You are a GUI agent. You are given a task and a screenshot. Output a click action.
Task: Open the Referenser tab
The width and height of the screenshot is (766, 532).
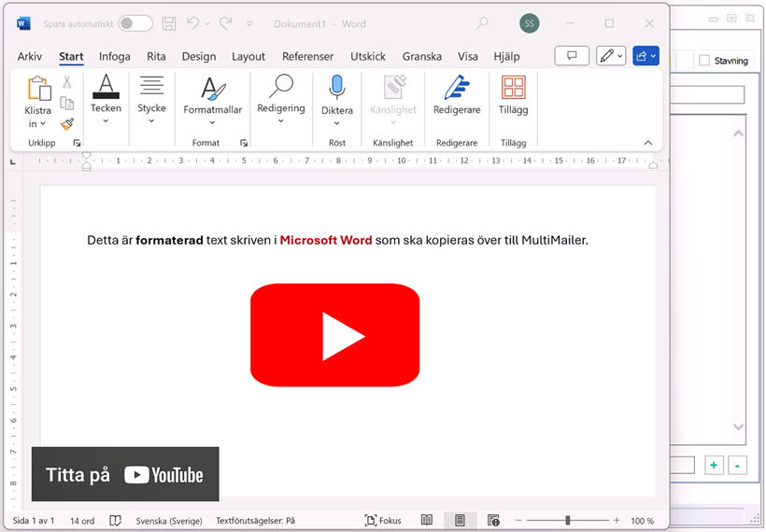pos(307,57)
